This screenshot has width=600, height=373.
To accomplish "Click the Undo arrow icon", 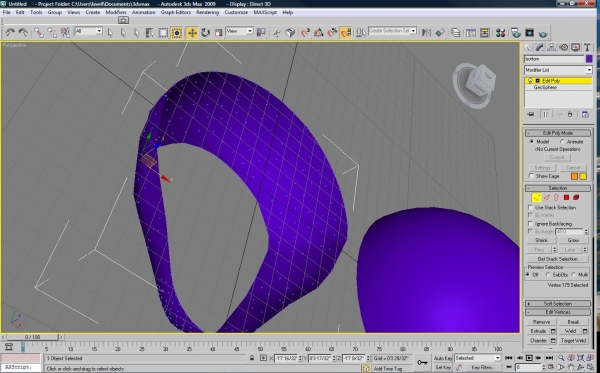I will pyautogui.click(x=10, y=33).
